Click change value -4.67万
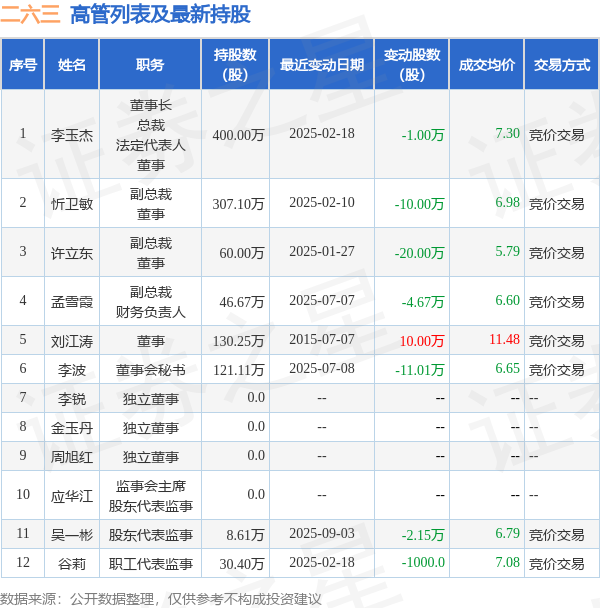The width and height of the screenshot is (600, 608). click(x=423, y=302)
